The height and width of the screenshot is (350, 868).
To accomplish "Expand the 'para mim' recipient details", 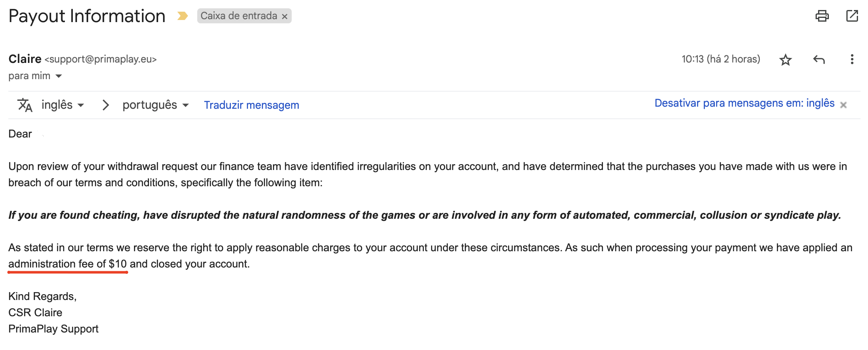I will 59,76.
